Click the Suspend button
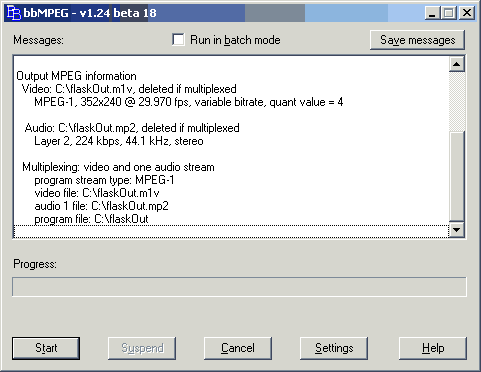The width and height of the screenshot is (481, 372). [x=142, y=348]
